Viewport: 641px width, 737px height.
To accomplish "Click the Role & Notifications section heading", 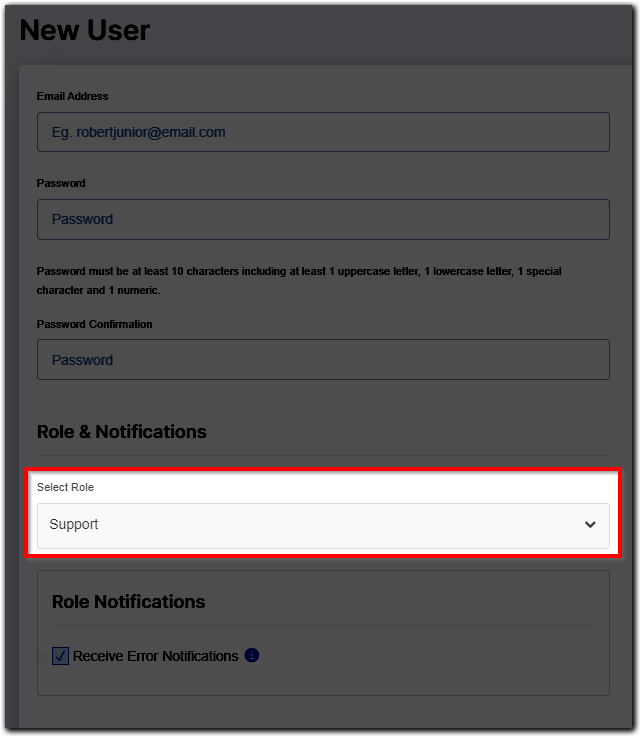I will (x=122, y=432).
